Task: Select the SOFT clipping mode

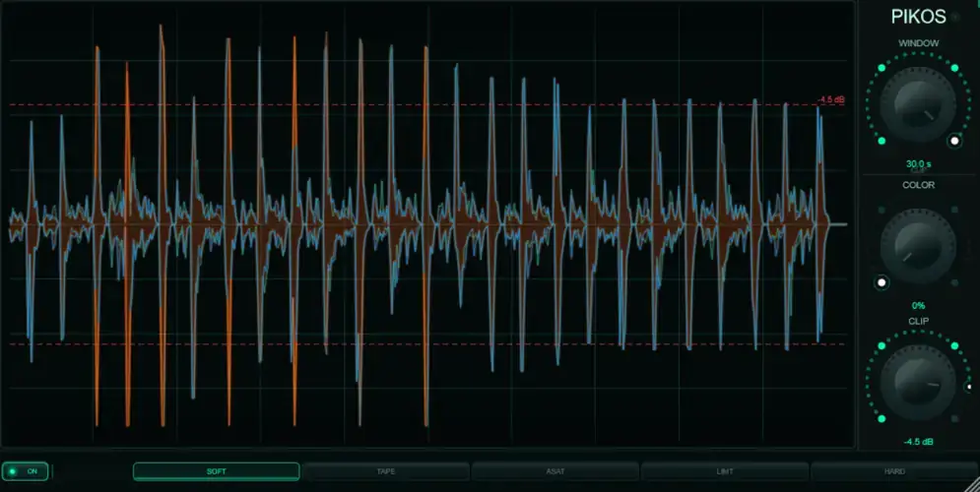Action: (217, 471)
